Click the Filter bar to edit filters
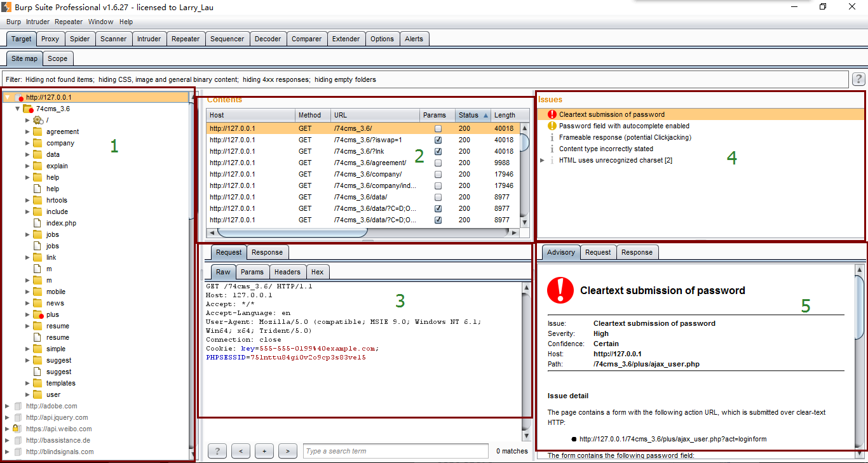This screenshot has width=868, height=463. click(x=425, y=79)
